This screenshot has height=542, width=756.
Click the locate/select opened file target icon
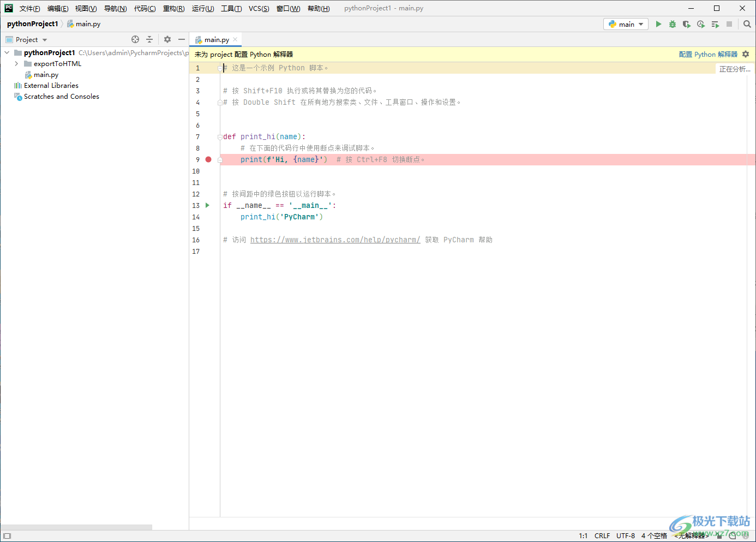(x=135, y=39)
